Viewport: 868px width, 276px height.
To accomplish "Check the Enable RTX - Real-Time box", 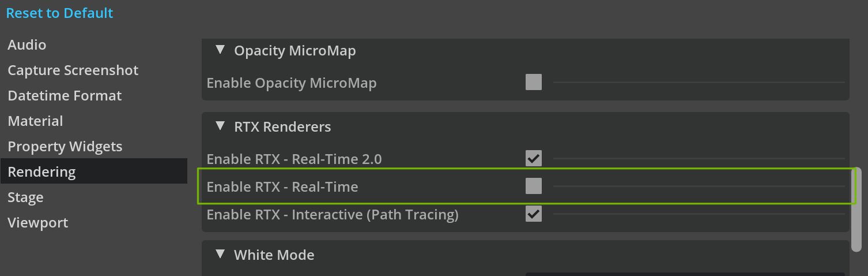I will pos(534,186).
